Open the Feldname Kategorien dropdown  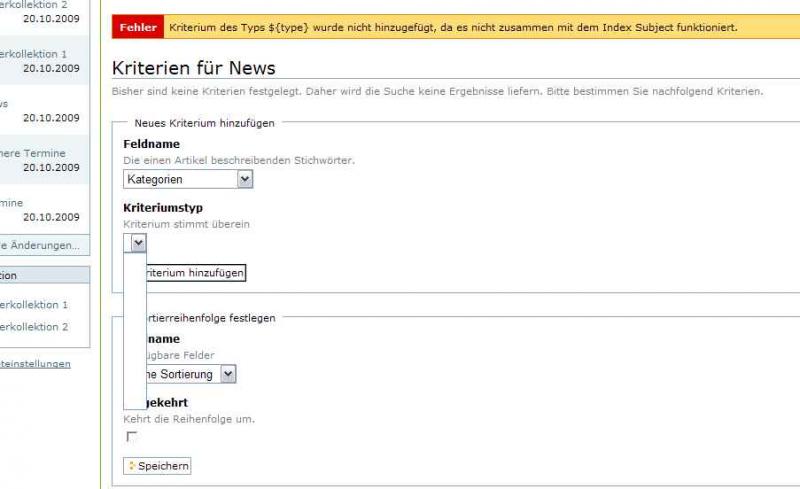tap(188, 179)
